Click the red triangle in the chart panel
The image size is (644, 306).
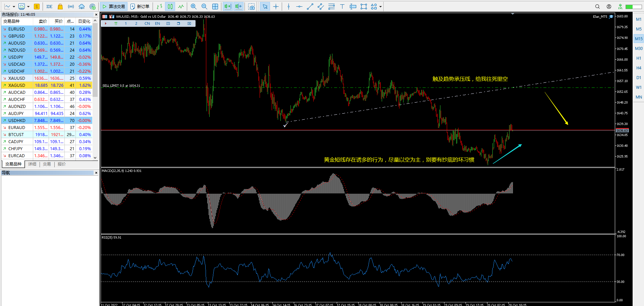[x=105, y=23]
